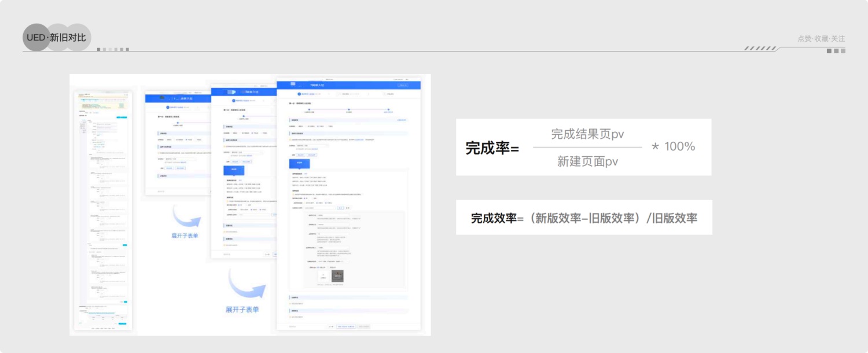Click the placeholder upload icon in the logo area
This screenshot has height=353, width=868.
(x=323, y=276)
